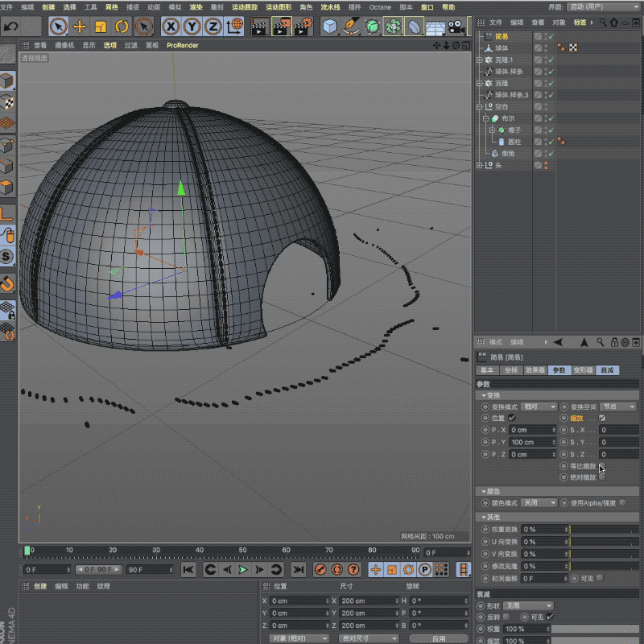Click the 应用 button

point(439,638)
